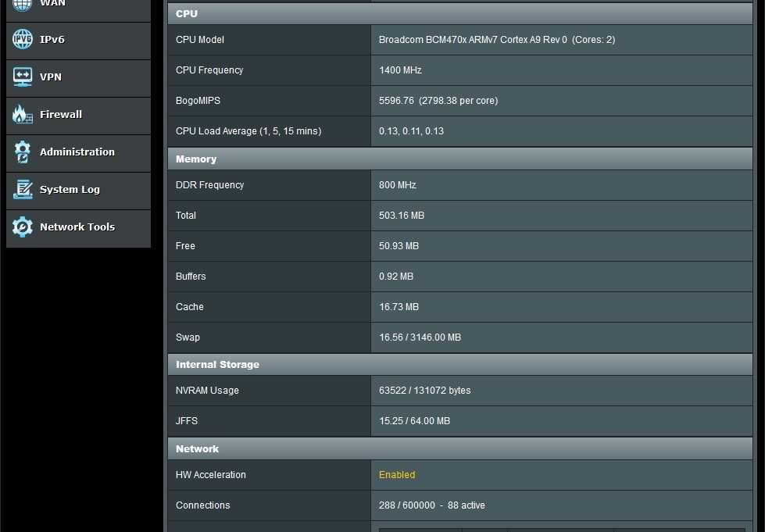Viewport: 765px width, 532px height.
Task: Open Network Tools in the sidebar
Action: pos(79,227)
